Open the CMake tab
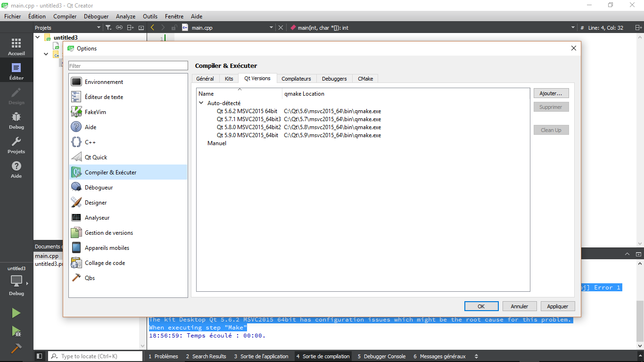644x362 pixels. click(365, 79)
